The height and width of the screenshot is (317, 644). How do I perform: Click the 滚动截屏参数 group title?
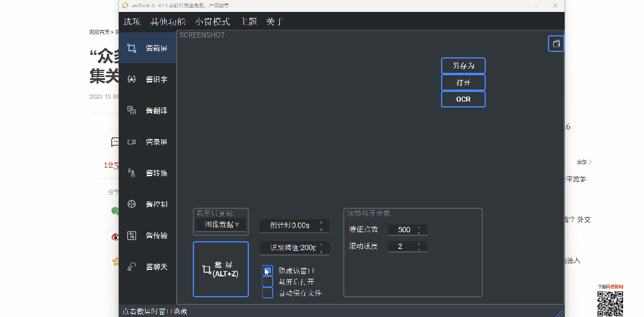[x=368, y=214]
